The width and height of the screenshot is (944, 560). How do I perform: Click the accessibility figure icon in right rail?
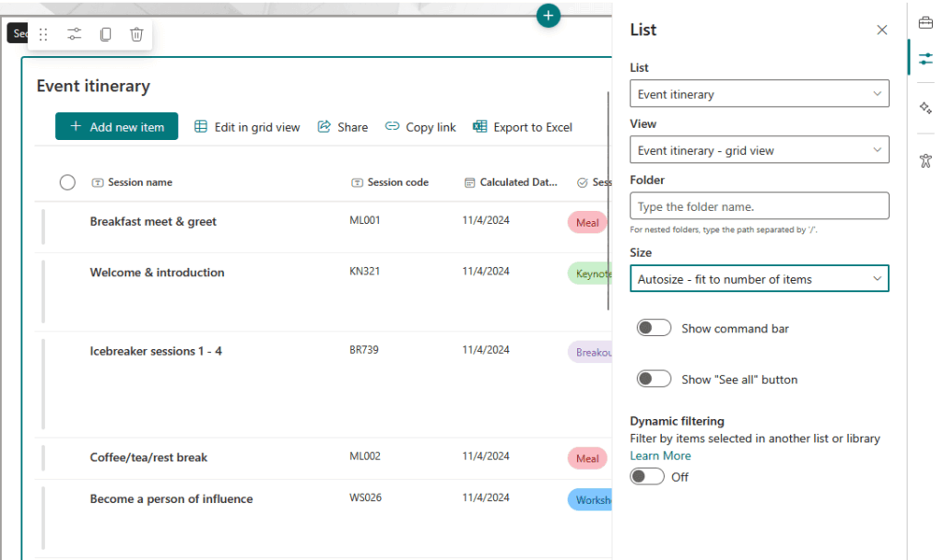[926, 160]
